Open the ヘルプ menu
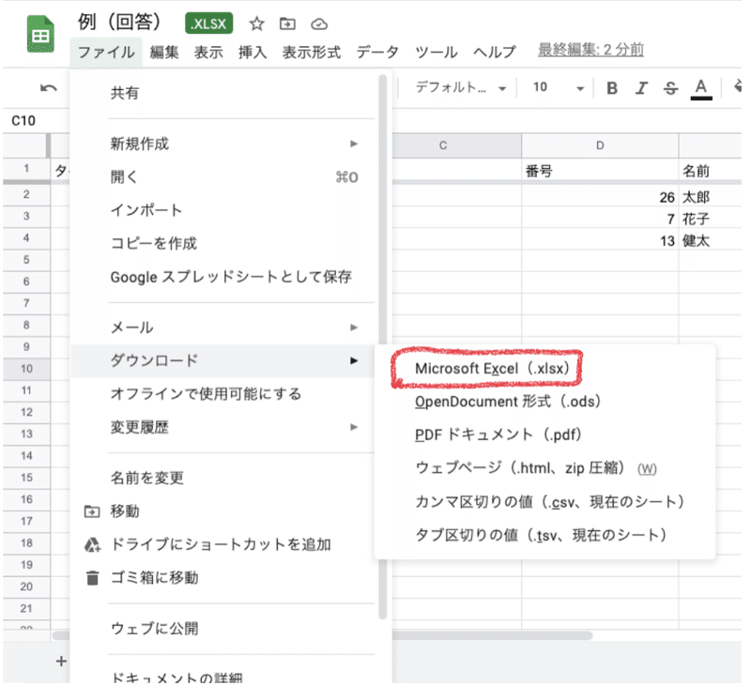Viewport: 751px width, 700px height. pyautogui.click(x=495, y=52)
